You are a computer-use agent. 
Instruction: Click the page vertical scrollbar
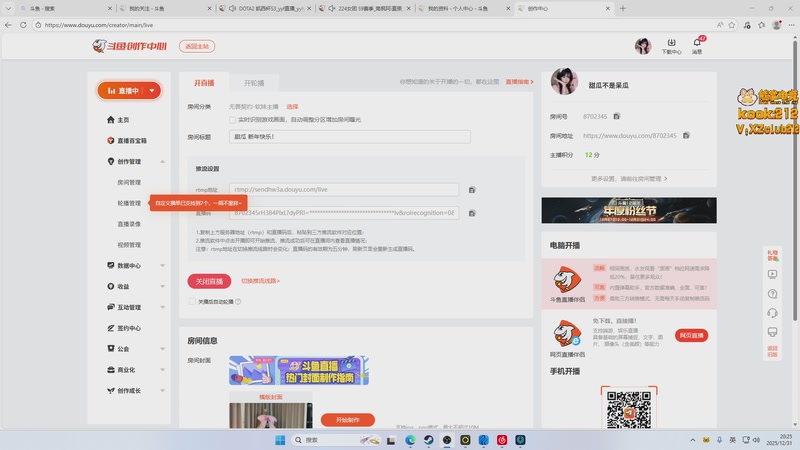tap(795, 179)
